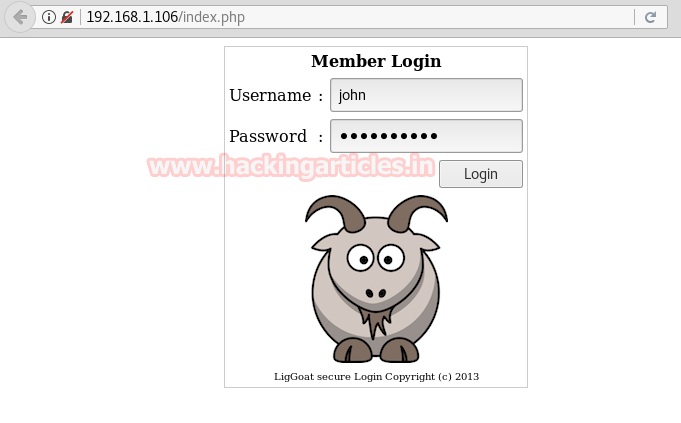Click the Password label text
Screen dimensions: 681x423
point(268,136)
